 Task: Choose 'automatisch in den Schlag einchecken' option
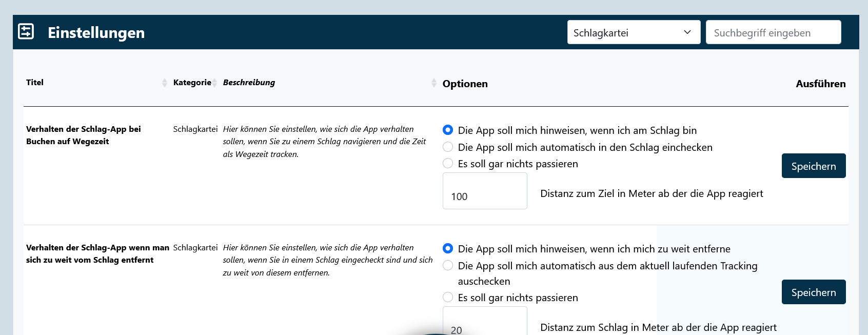[x=448, y=147]
